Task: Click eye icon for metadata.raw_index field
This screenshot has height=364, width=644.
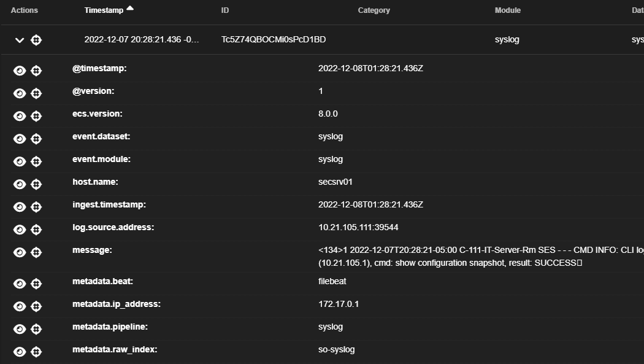Action: [19, 352]
